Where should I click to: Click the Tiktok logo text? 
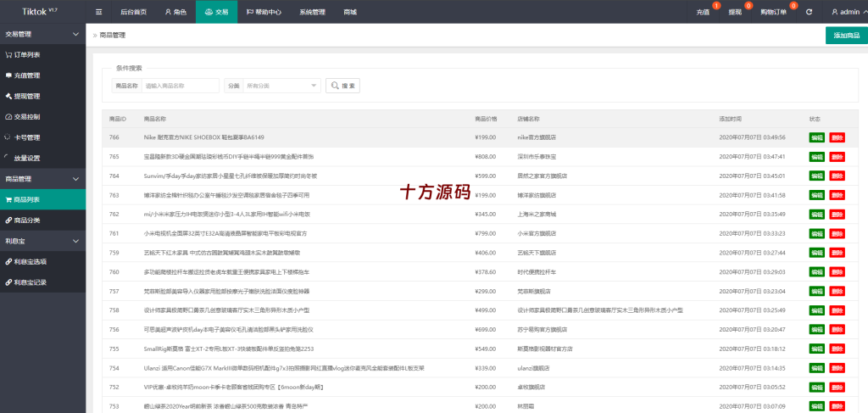click(40, 12)
